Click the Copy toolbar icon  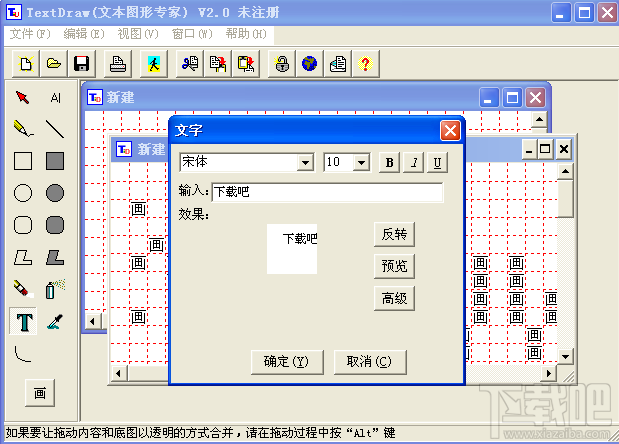pos(218,64)
